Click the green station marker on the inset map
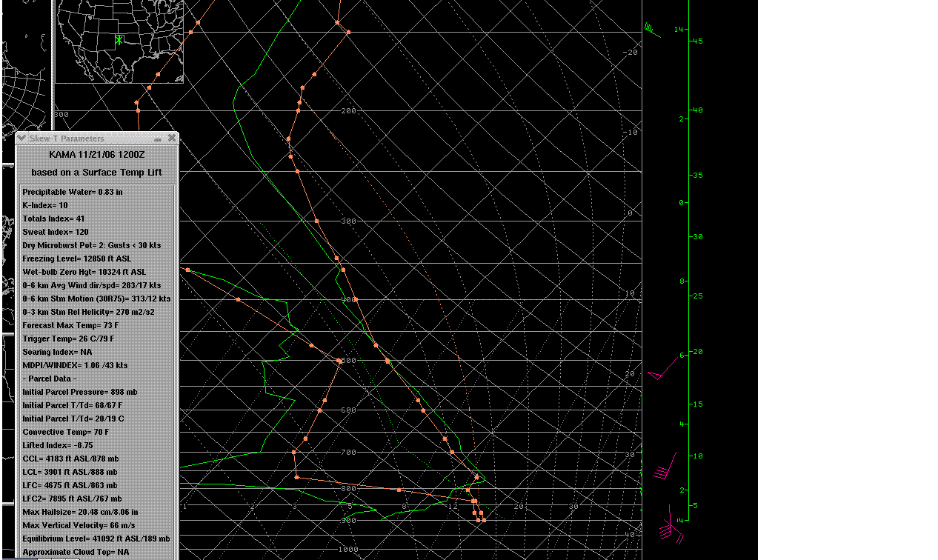938x560 pixels. (119, 40)
